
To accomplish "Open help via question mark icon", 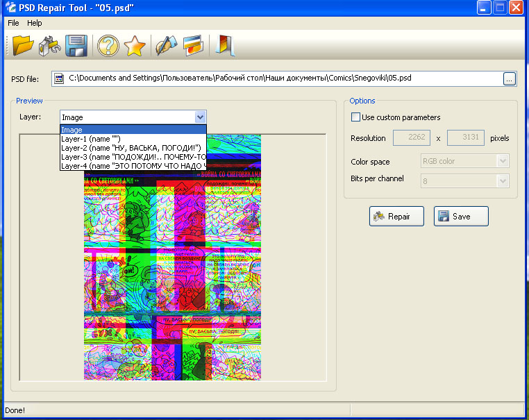I will (108, 46).
